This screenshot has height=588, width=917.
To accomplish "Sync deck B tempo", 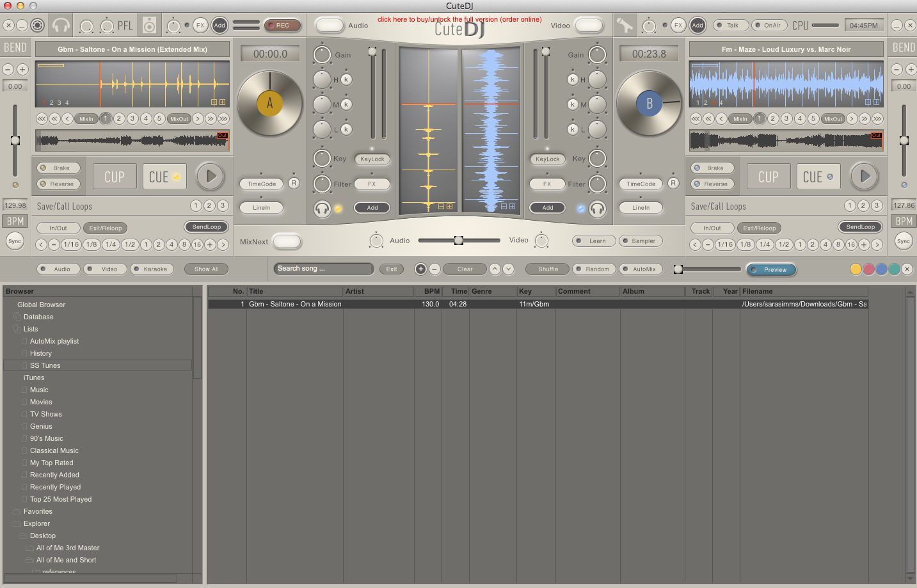I will tap(903, 241).
